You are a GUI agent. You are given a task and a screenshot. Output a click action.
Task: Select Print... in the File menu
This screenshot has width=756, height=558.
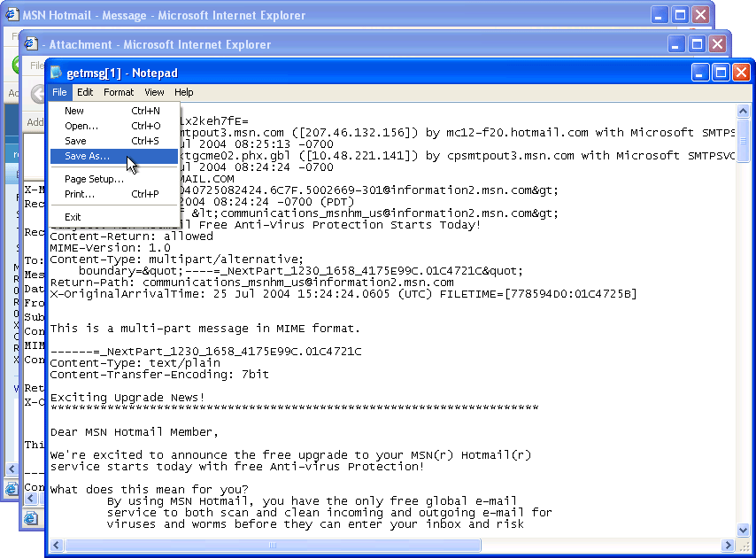[79, 194]
